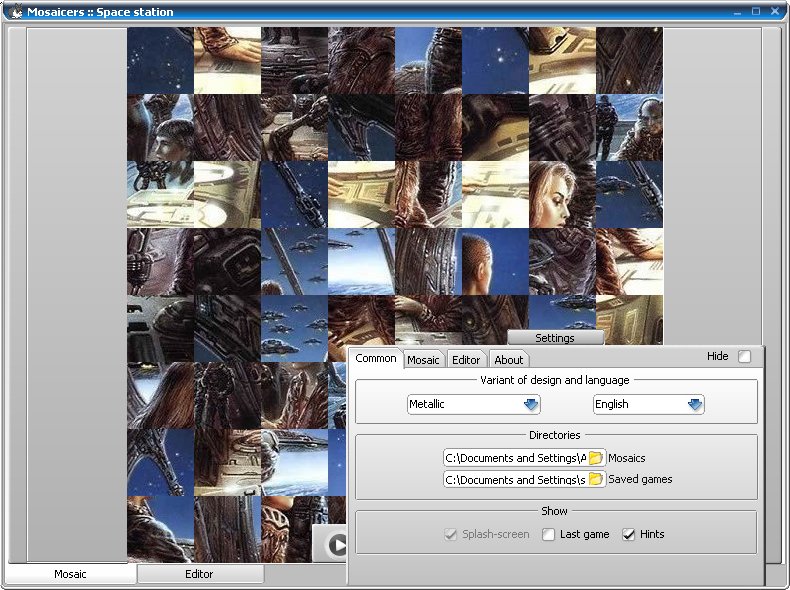Select the woman's face puzzle tile
The image size is (790, 590).
pyautogui.click(x=562, y=194)
